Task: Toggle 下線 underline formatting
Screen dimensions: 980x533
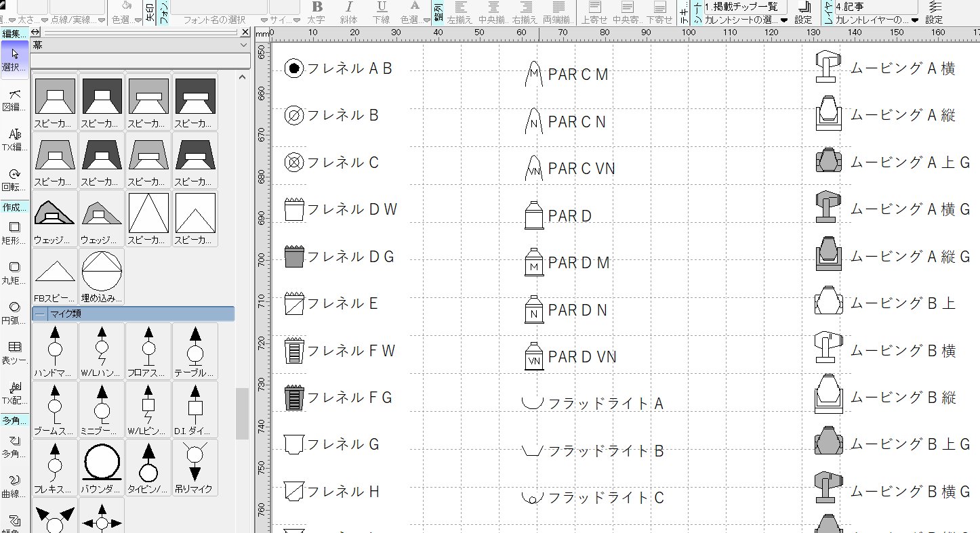Action: [382, 12]
